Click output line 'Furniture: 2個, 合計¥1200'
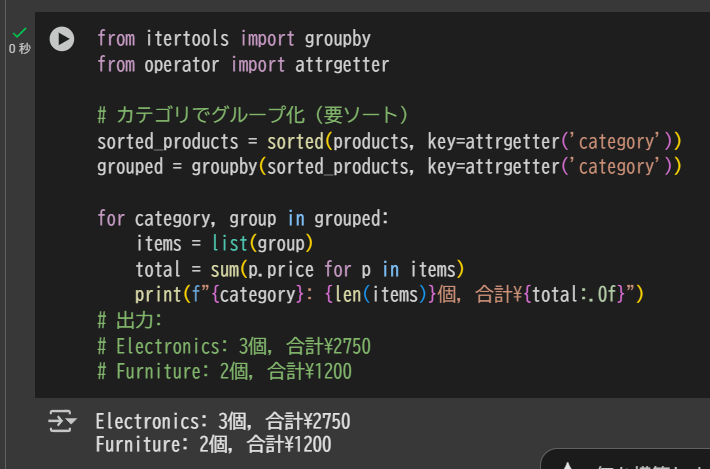 [213, 445]
